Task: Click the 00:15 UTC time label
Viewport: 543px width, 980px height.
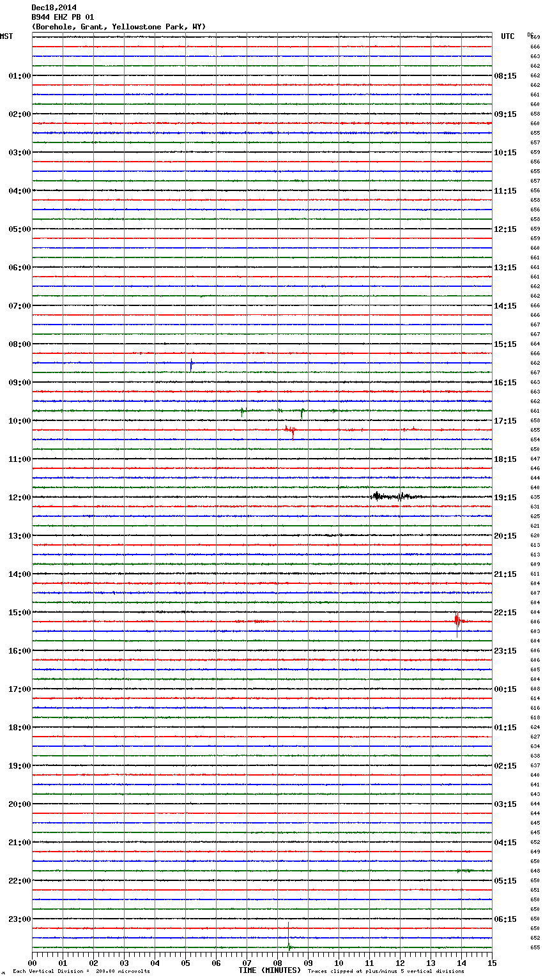Action: (505, 689)
